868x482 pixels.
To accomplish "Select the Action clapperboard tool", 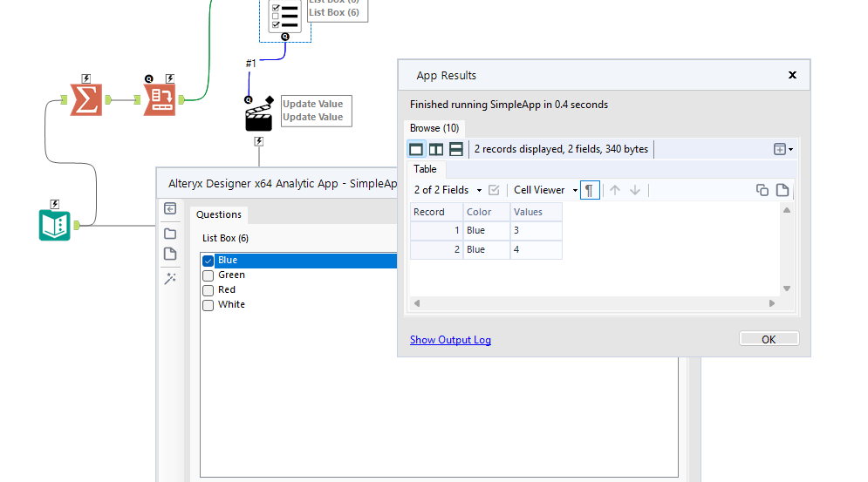I will tap(258, 116).
